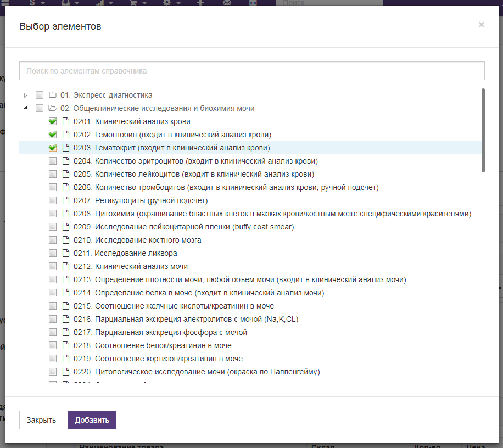Viewport: 503px width, 448px height.
Task: Select the document icon of 0215. Соотношение желчные кислоты/креатинин
Action: coord(66,305)
